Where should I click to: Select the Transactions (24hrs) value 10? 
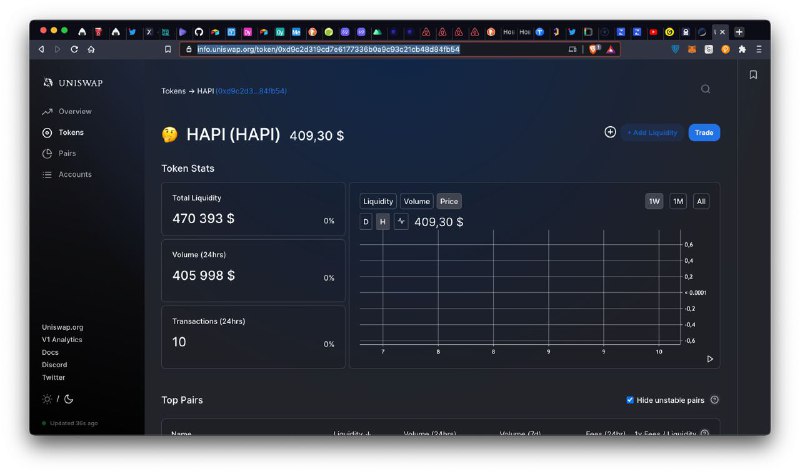point(179,342)
